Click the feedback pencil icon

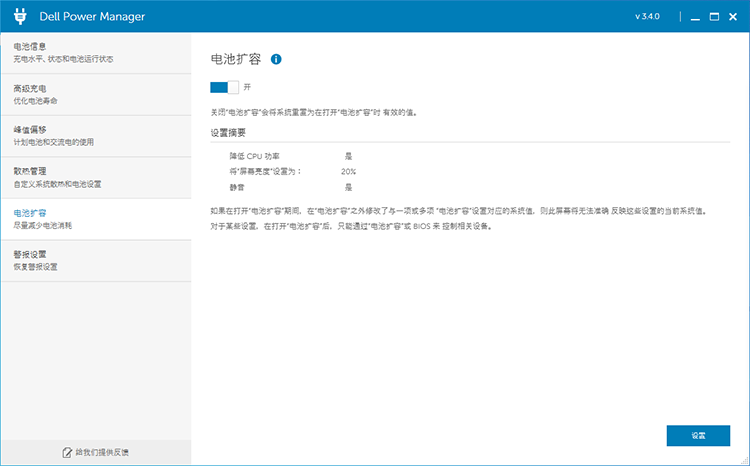67,452
